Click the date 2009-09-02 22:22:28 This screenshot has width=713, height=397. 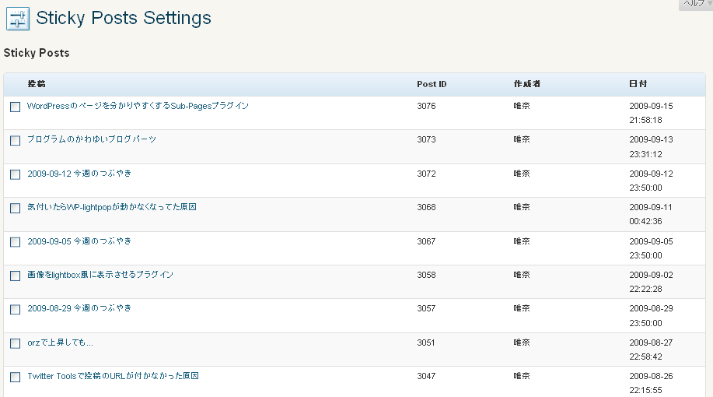click(x=651, y=282)
